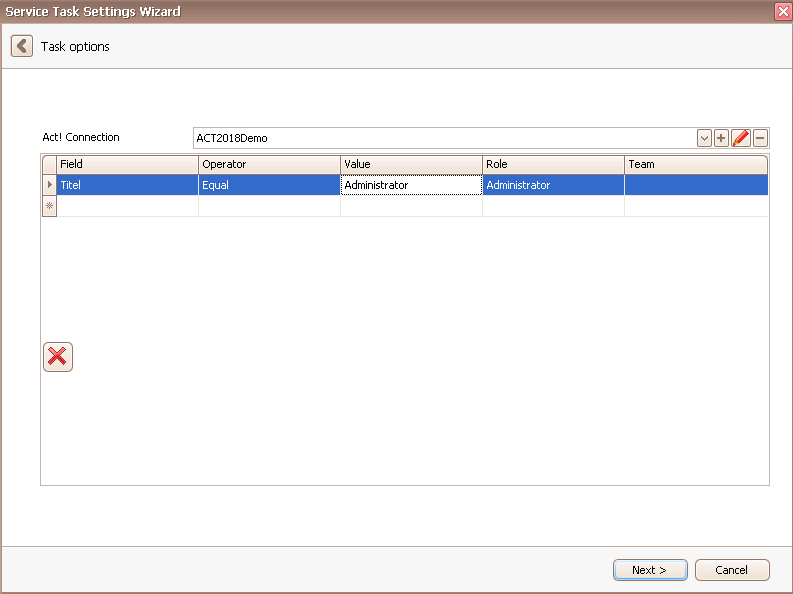Close the Service Task Settings Wizard
This screenshot has width=793, height=594.
pyautogui.click(x=783, y=11)
